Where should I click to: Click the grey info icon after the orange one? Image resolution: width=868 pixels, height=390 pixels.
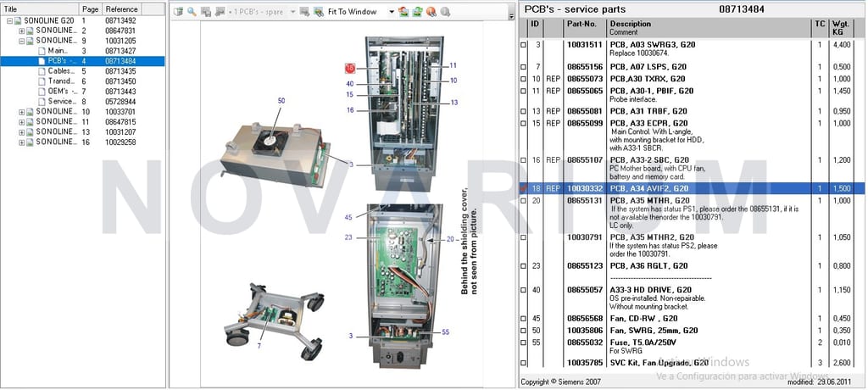pyautogui.click(x=445, y=12)
